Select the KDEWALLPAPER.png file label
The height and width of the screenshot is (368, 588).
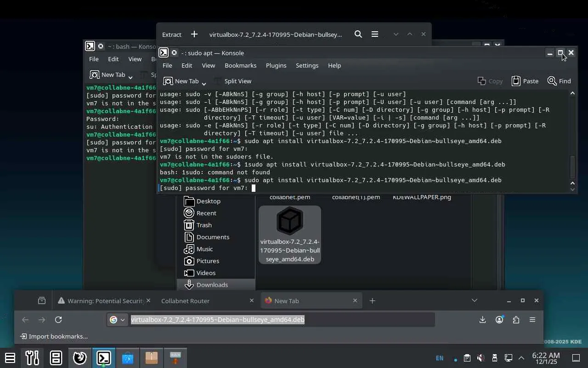click(x=422, y=197)
